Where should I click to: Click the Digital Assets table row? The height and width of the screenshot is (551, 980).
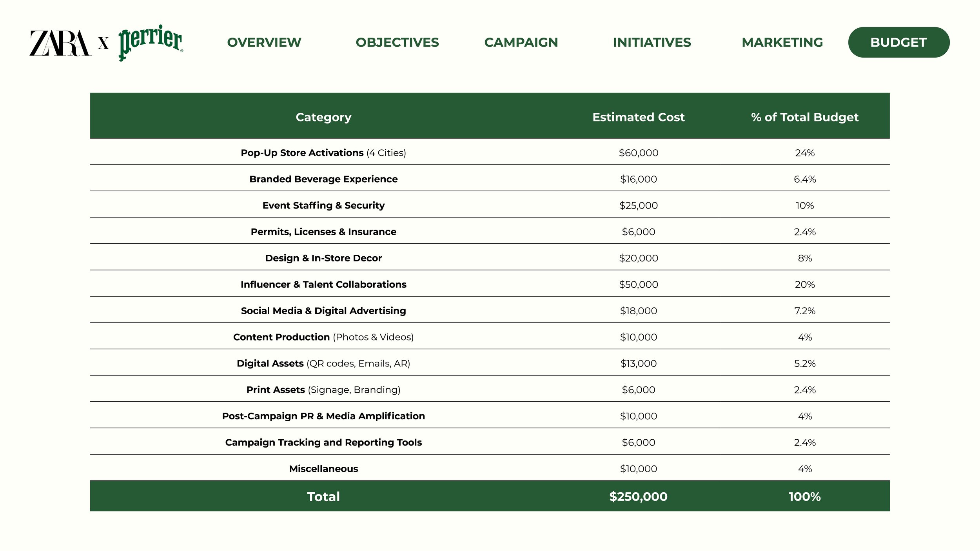[323, 363]
